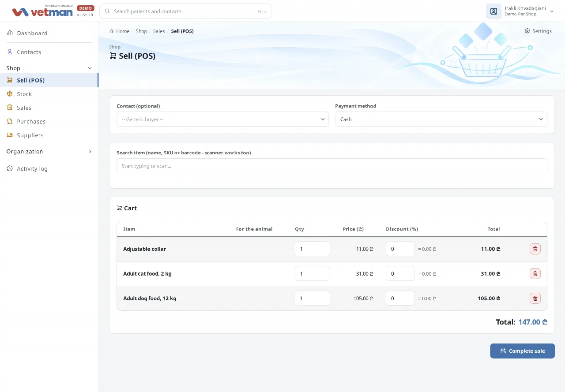565x392 pixels.
Task: Click the Suppliers truck icon
Action: pyautogui.click(x=10, y=135)
